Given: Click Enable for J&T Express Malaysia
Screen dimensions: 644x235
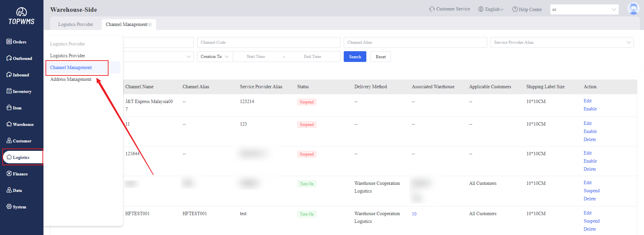Looking at the screenshot, I should point(590,109).
